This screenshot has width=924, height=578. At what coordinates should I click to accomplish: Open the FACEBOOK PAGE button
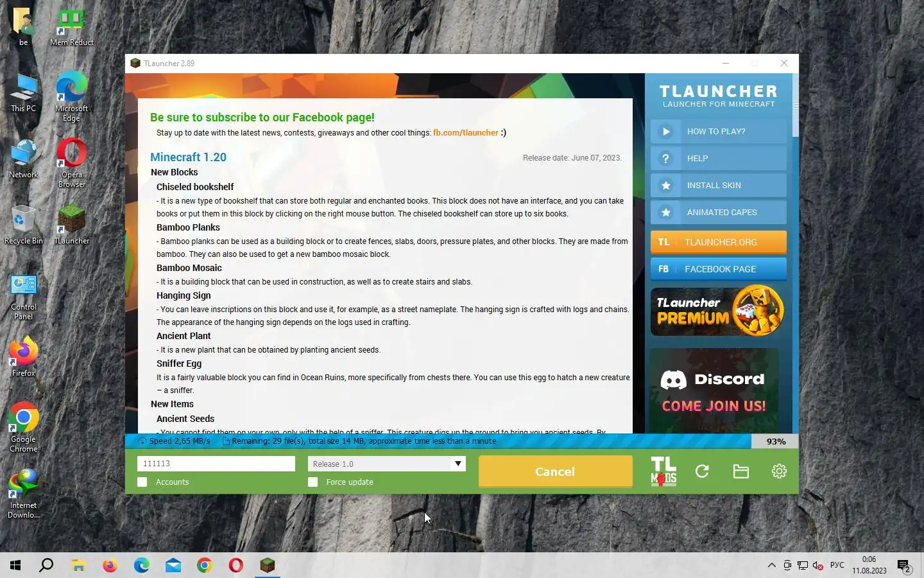pos(718,269)
